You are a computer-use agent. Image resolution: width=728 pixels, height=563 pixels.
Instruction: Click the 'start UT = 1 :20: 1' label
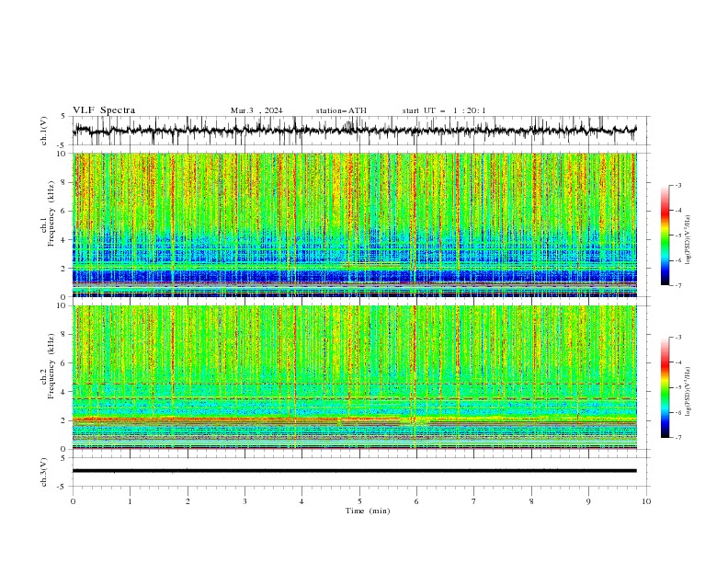(x=444, y=110)
